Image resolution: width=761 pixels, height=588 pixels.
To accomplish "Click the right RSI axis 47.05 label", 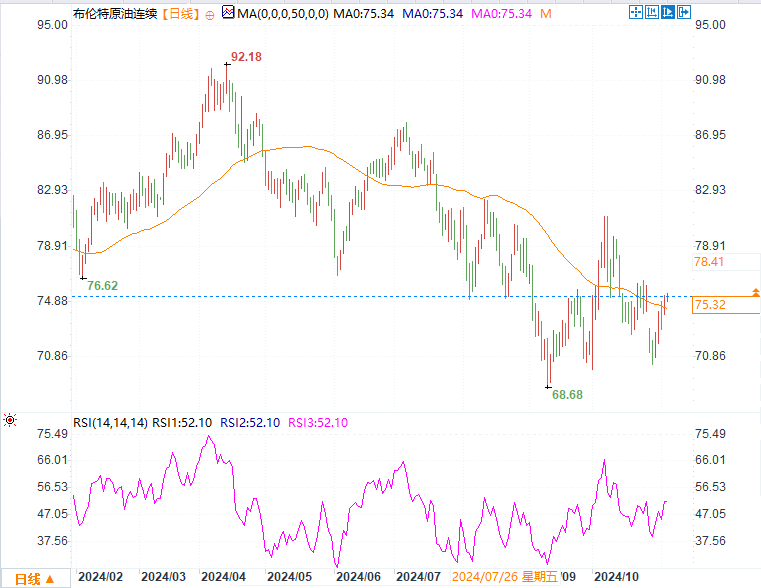I will [711, 514].
